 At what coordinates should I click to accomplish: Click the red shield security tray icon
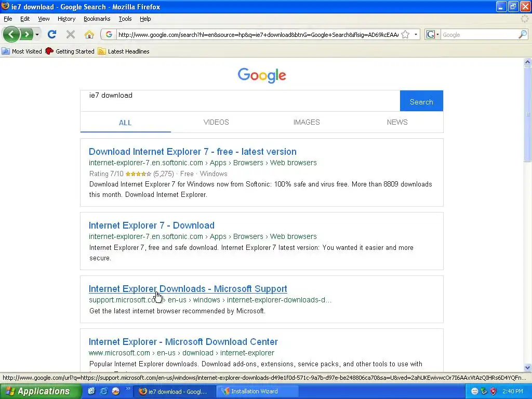[x=494, y=391]
